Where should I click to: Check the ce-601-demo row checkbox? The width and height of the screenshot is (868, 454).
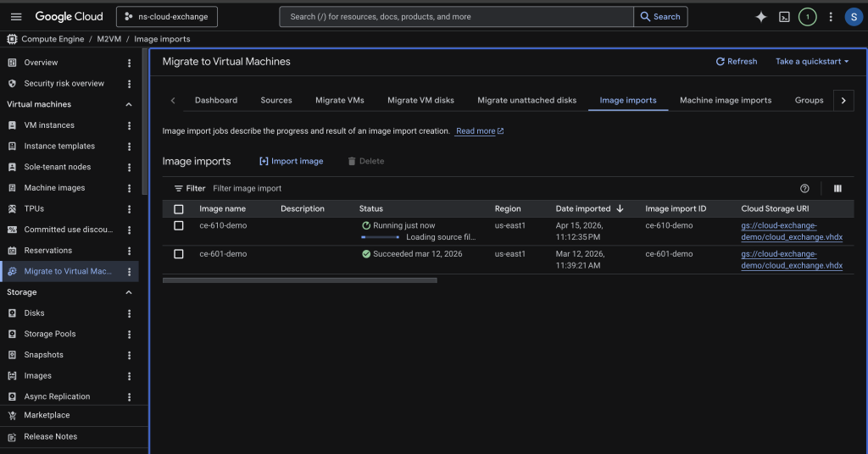point(178,254)
